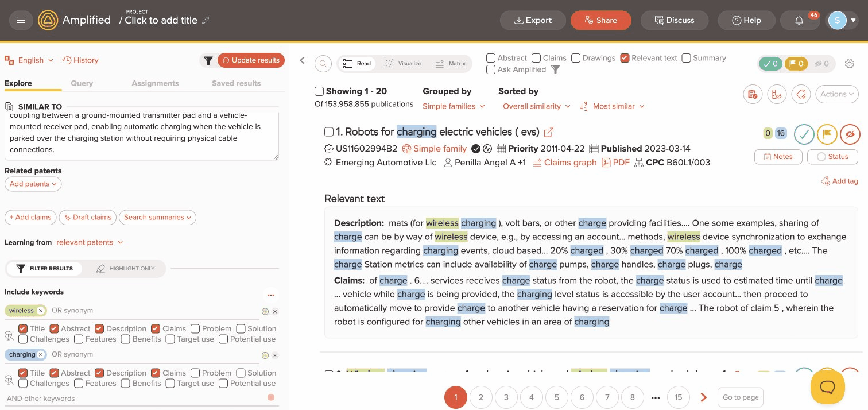Viewport: 868px width, 410px height.
Task: Click the Update results button
Action: pyautogui.click(x=251, y=60)
